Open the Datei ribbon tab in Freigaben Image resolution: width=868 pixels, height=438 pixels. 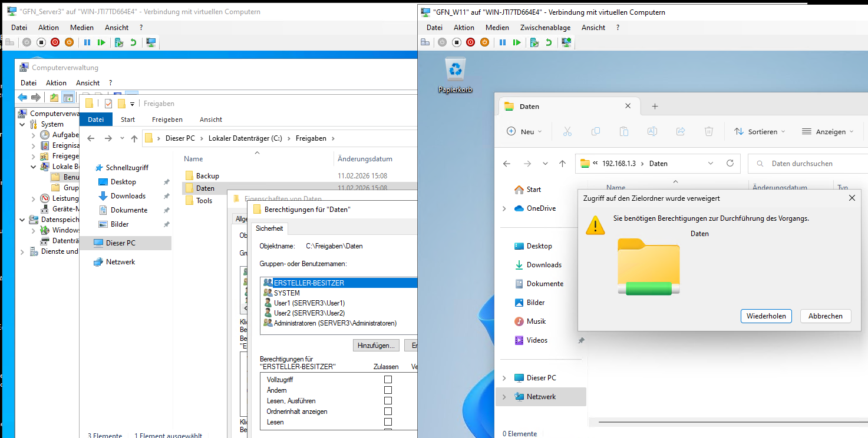click(x=96, y=120)
